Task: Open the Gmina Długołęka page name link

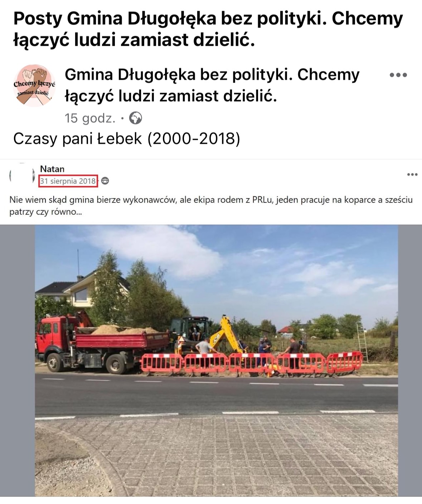Action: (212, 85)
